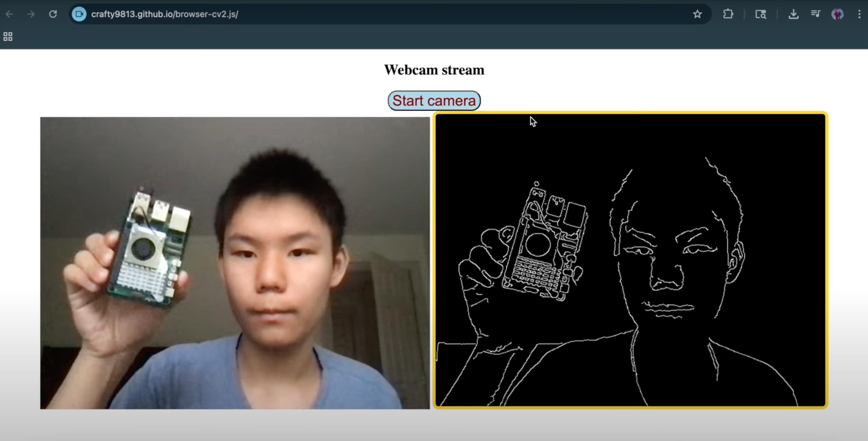Open the three-dot browser menu

[859, 14]
